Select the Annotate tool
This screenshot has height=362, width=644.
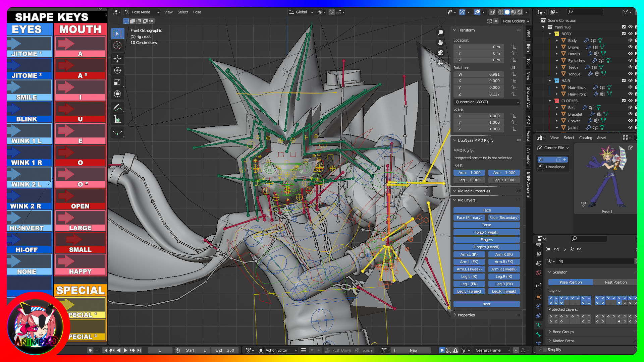point(117,107)
